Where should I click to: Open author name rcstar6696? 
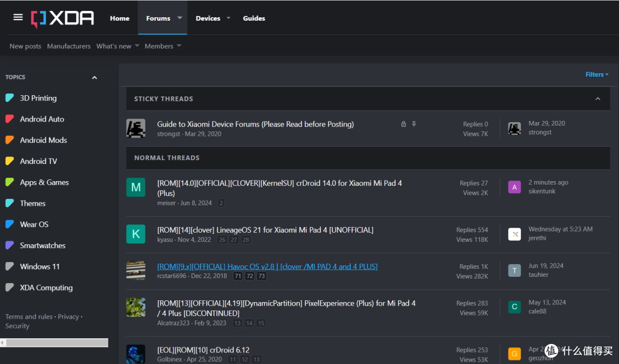tap(171, 276)
